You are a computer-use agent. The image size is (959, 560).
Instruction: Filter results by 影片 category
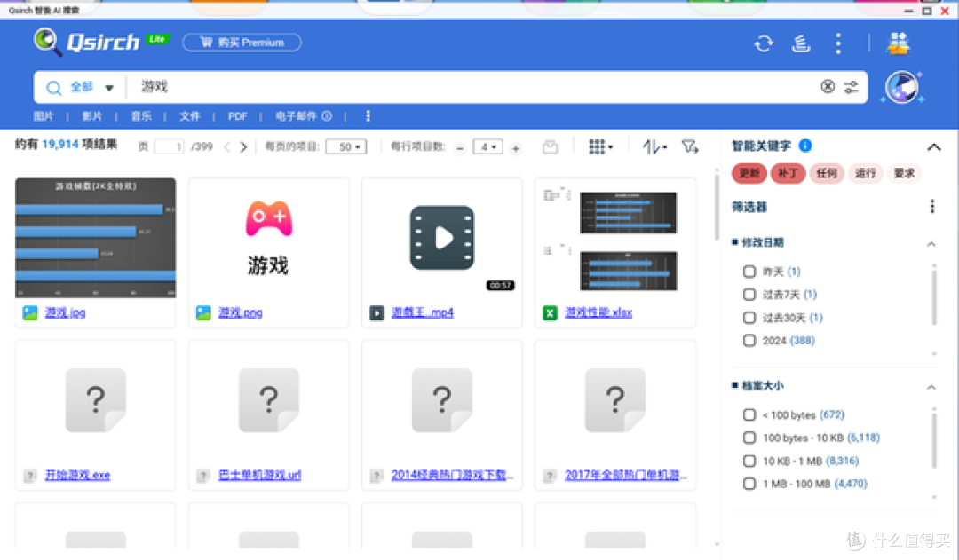click(91, 115)
